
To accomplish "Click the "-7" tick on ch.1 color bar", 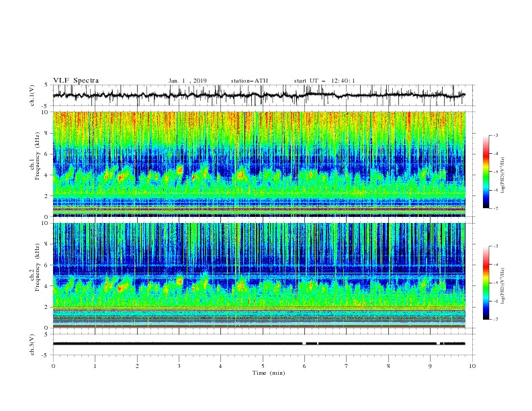I will point(495,208).
